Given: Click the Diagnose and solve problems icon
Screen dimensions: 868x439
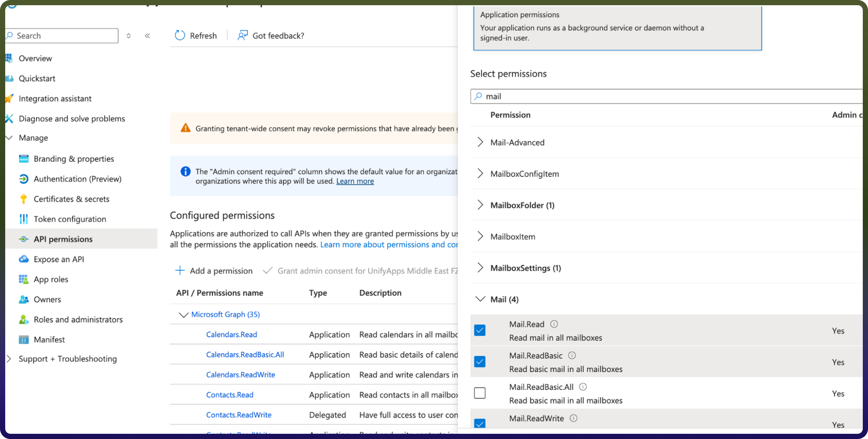Looking at the screenshot, I should pyautogui.click(x=9, y=119).
